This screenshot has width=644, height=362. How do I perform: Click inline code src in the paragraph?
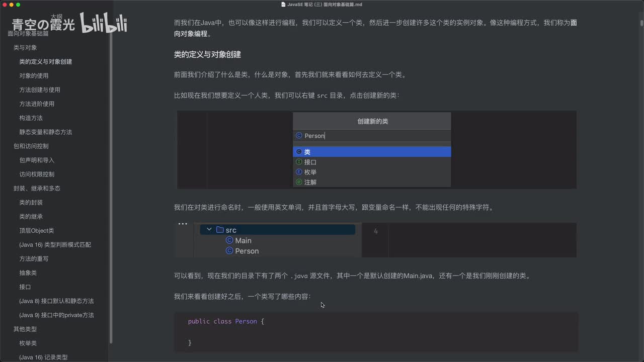coord(322,95)
